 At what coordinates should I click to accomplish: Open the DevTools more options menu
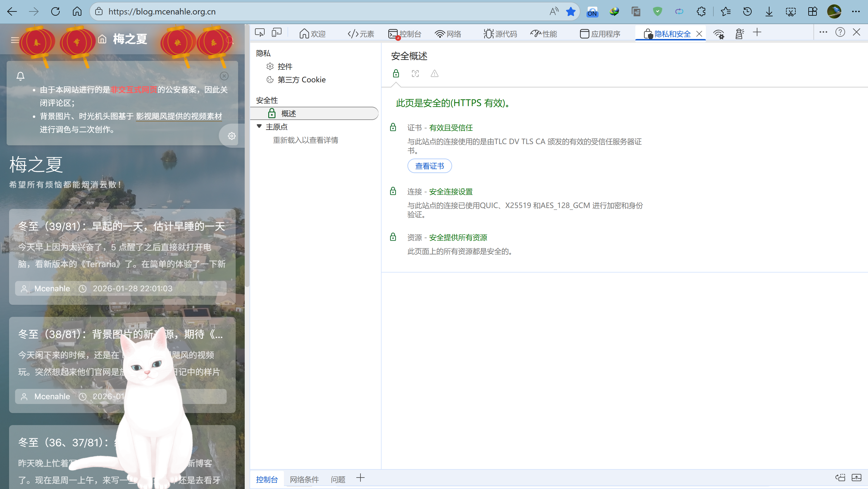coord(823,32)
